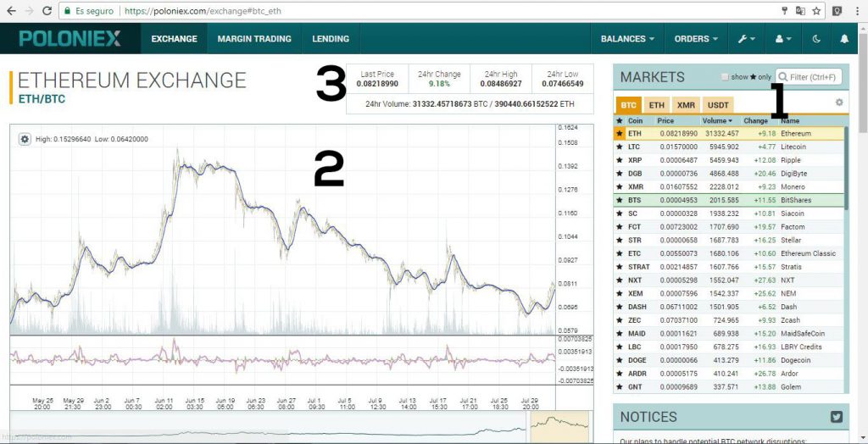The height and width of the screenshot is (444, 868).
Task: Toggle favorite star for LTC row
Action: tap(620, 147)
